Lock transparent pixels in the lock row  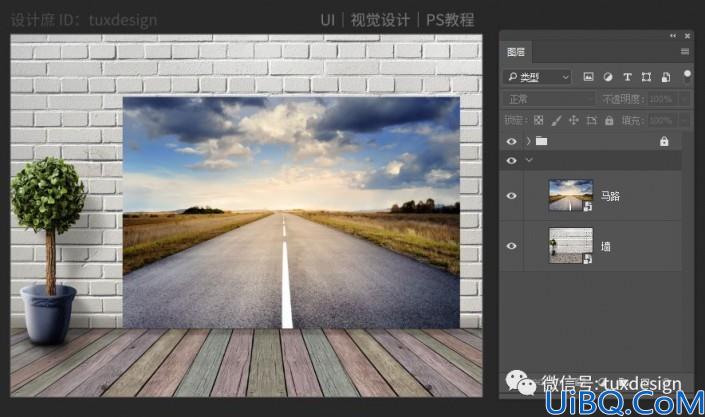pyautogui.click(x=538, y=120)
